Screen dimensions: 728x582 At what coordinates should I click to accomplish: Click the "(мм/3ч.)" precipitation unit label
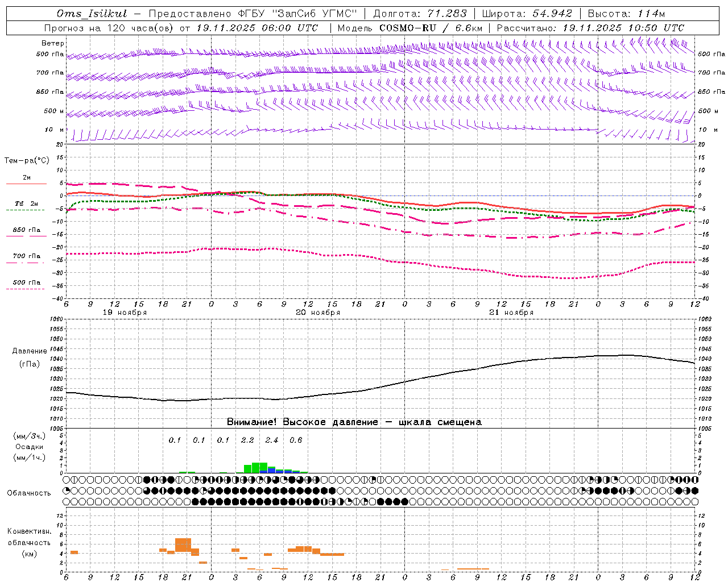coord(29,436)
